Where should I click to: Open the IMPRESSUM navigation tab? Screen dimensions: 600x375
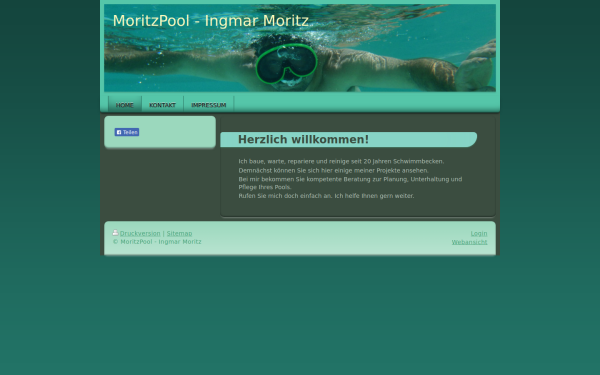point(209,104)
